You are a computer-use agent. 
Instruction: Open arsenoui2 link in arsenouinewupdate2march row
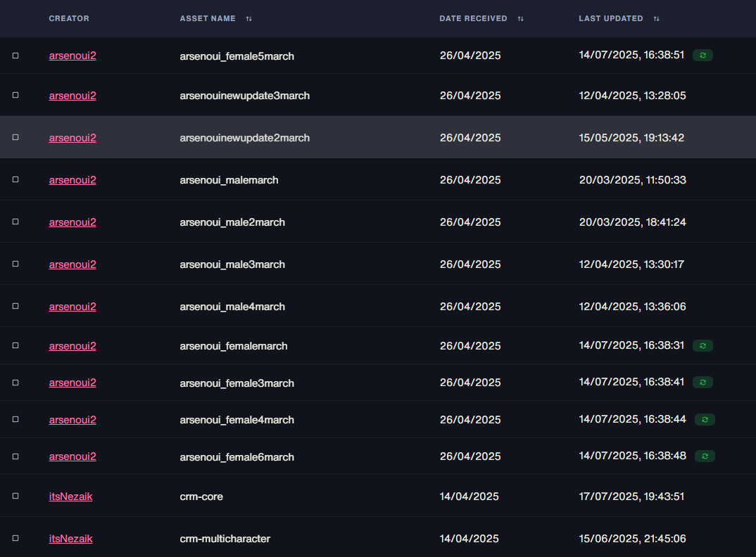[x=73, y=138]
